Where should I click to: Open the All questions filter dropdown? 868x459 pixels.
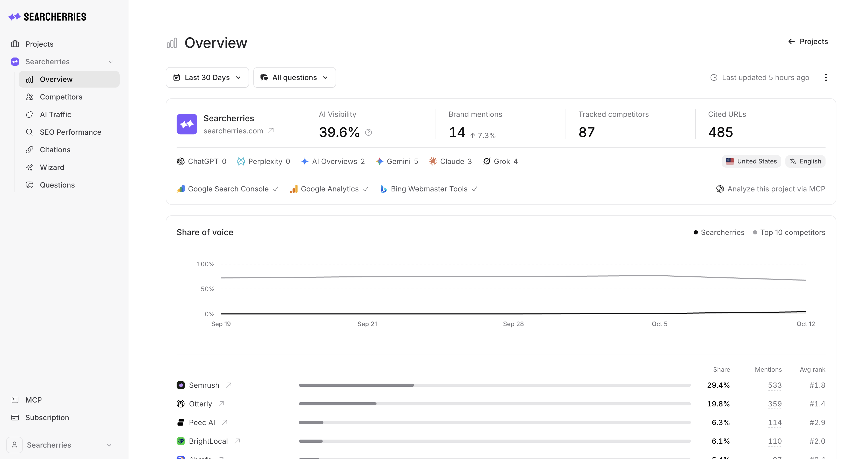coord(294,77)
